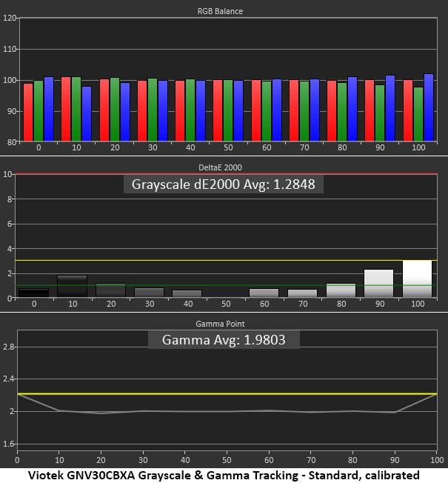The height and width of the screenshot is (483, 448).
Task: Click the DeltaE bar at 60
Action: (x=264, y=293)
